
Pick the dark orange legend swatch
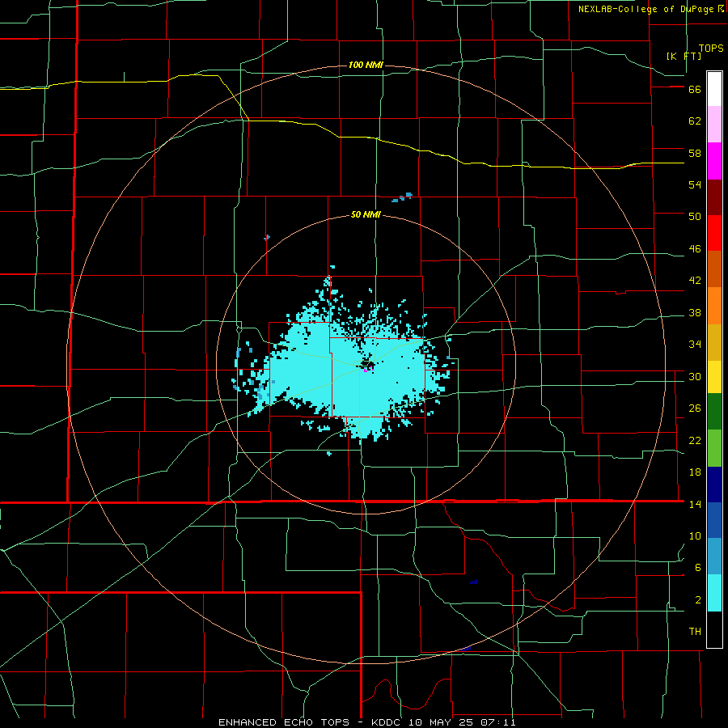[x=714, y=269]
